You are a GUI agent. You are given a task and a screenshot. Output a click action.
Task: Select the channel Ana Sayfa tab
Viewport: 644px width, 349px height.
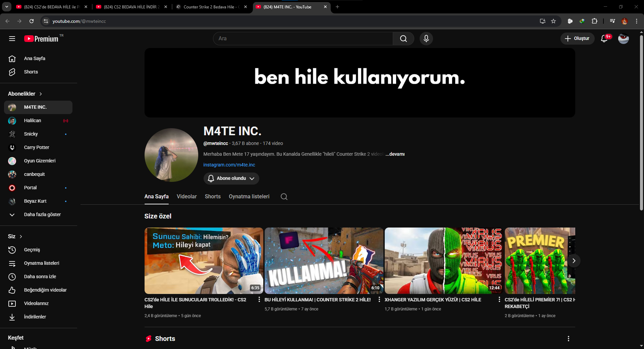click(x=156, y=197)
